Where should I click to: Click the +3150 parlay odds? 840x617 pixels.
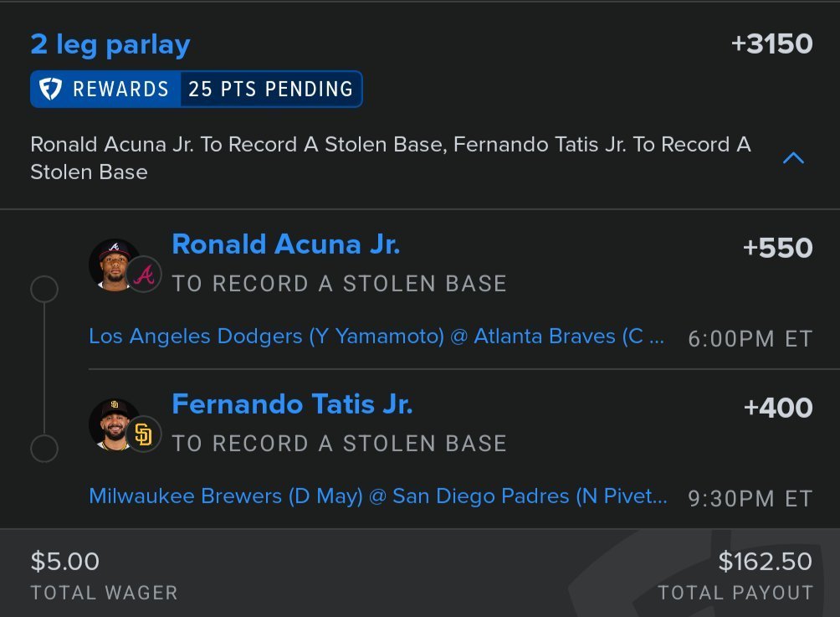[x=772, y=44]
